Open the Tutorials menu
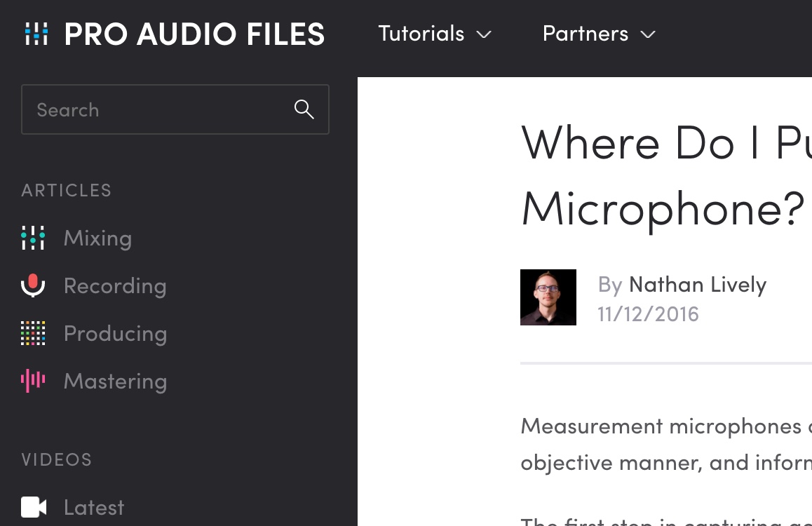The width and height of the screenshot is (812, 526). [421, 34]
